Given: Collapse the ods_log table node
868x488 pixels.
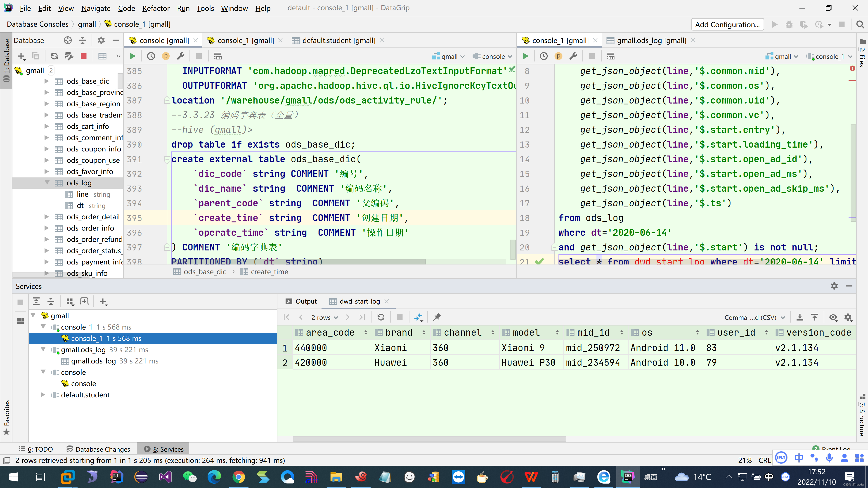Looking at the screenshot, I should (x=47, y=183).
